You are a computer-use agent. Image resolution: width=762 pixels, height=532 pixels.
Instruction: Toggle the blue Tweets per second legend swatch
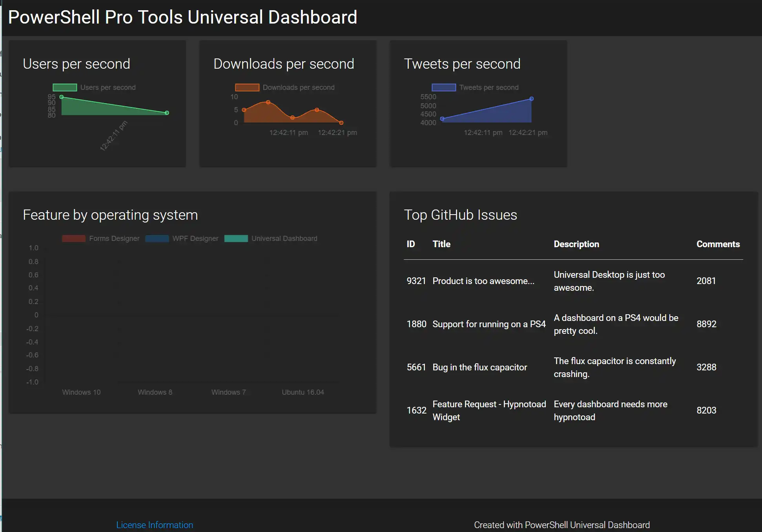coord(444,87)
